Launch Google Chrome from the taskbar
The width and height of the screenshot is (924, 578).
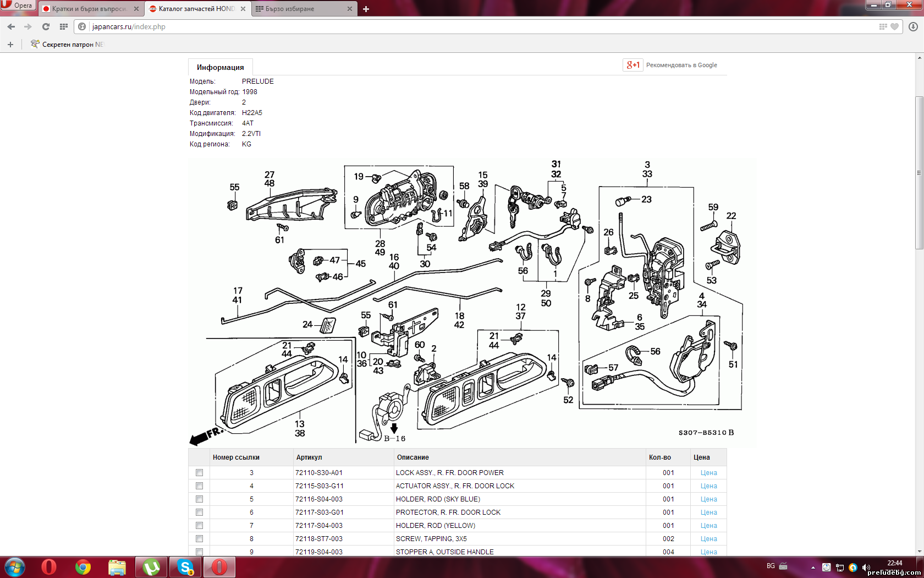(x=83, y=567)
